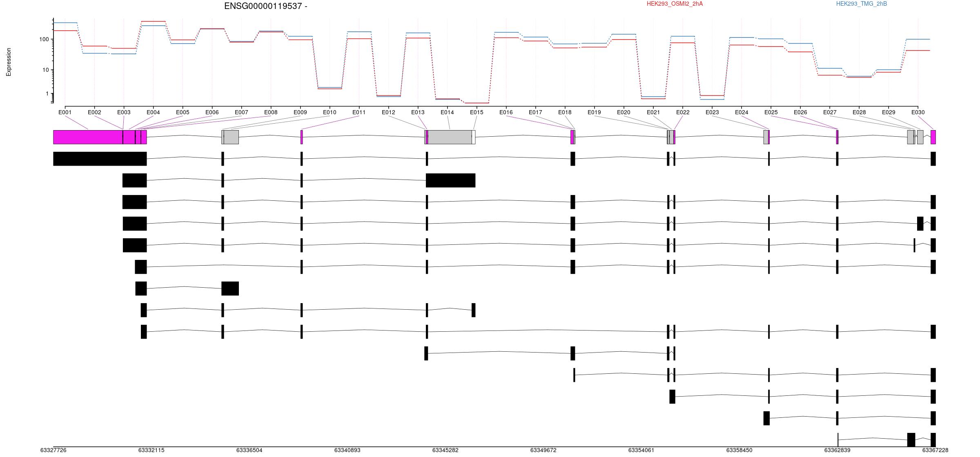This screenshot has height=457, width=980.
Task: Select first transcript's long black first exon
Action: tap(100, 159)
